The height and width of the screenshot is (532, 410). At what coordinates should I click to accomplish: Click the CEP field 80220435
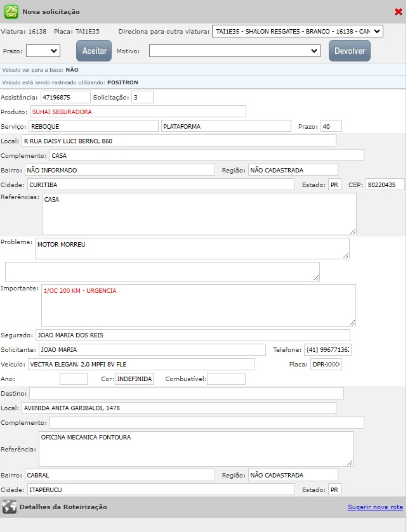coord(385,185)
